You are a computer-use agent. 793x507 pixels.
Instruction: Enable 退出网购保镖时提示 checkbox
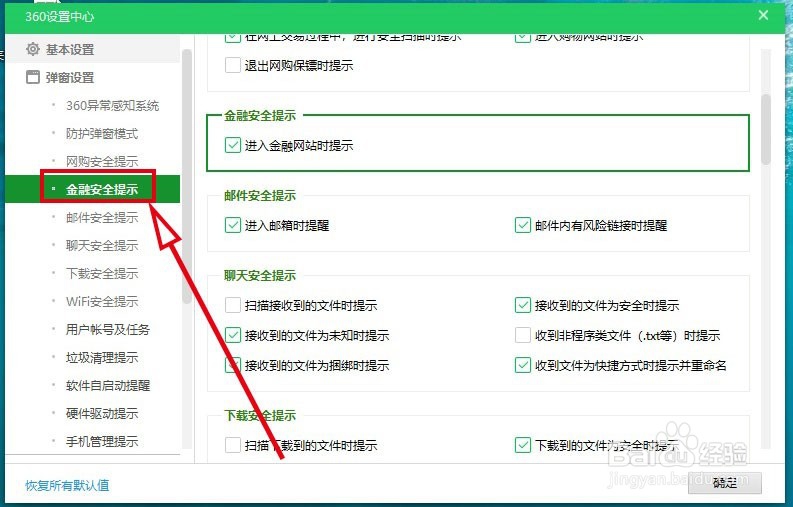[233, 65]
